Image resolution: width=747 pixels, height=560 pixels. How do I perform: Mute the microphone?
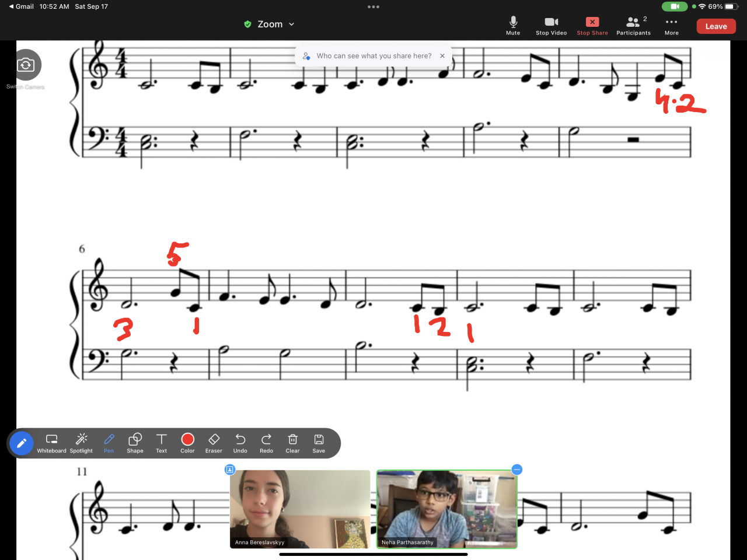tap(513, 26)
